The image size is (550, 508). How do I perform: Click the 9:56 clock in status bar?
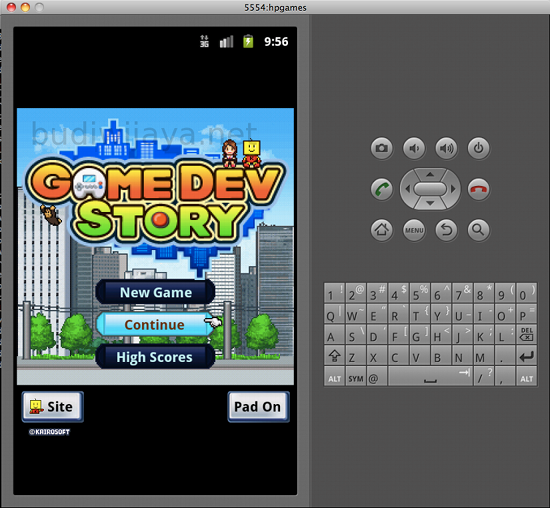[276, 41]
